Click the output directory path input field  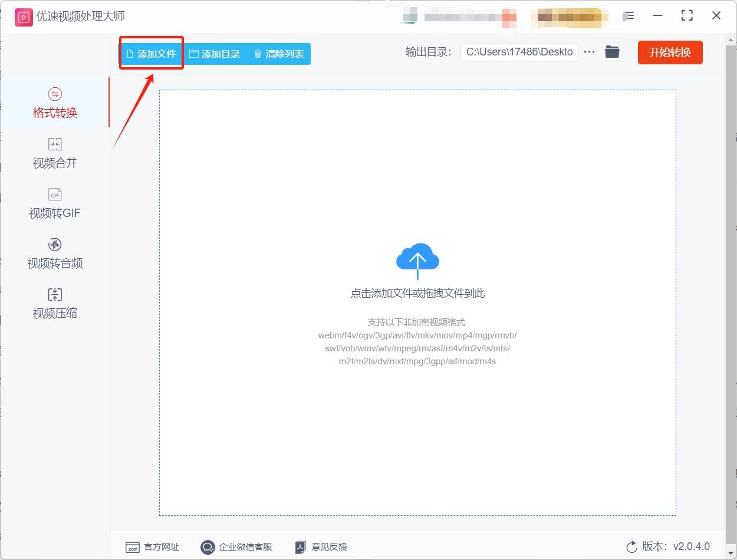(x=519, y=52)
